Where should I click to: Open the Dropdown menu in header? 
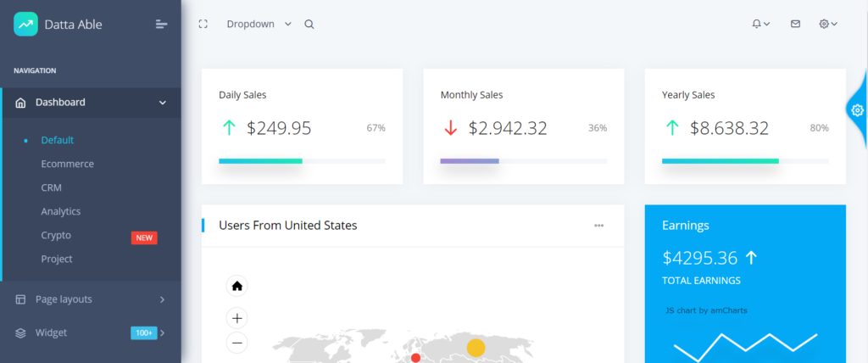(x=259, y=24)
